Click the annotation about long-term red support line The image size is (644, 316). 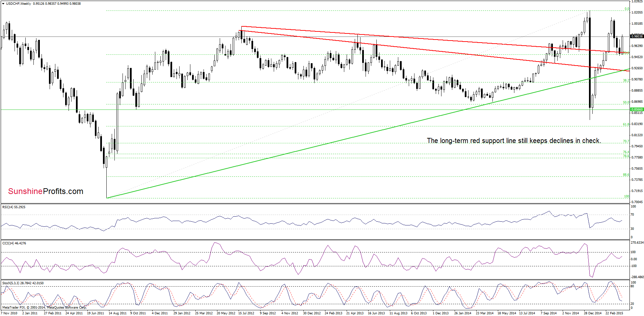pyautogui.click(x=514, y=141)
